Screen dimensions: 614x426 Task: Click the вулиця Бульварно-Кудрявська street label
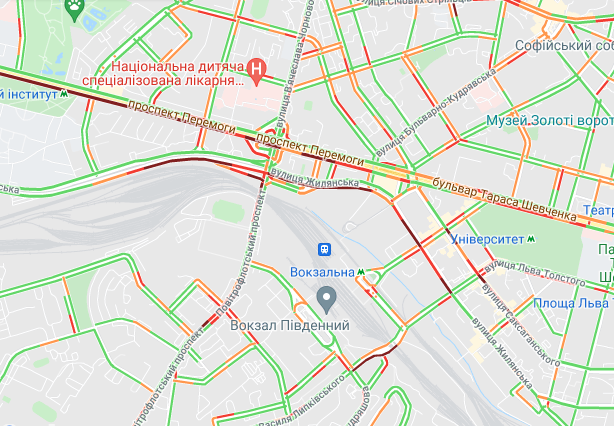tap(436, 112)
